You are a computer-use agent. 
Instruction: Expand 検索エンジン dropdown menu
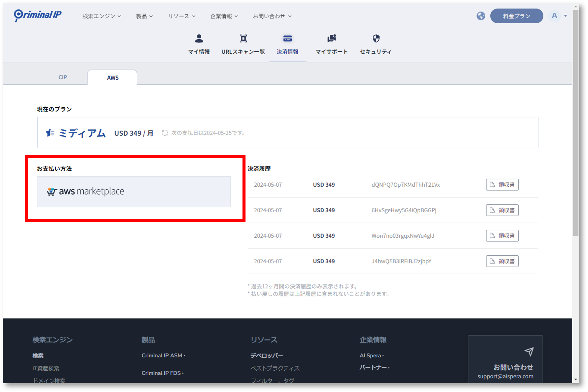point(102,16)
